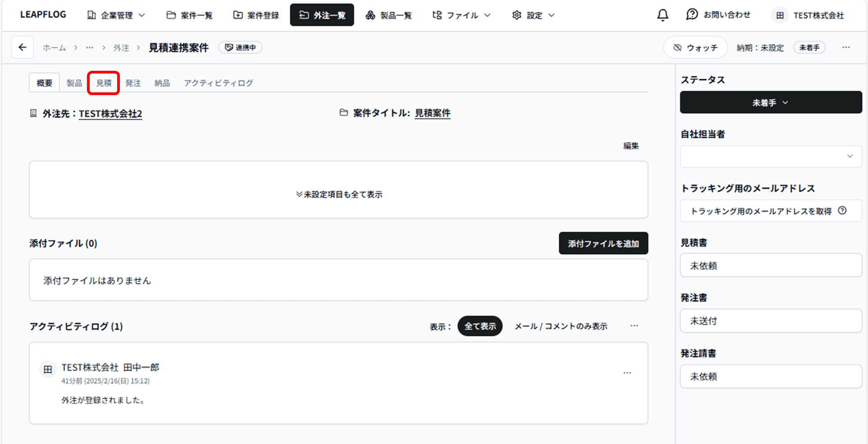
Task: Open the アクティビティログ tab
Action: point(218,82)
